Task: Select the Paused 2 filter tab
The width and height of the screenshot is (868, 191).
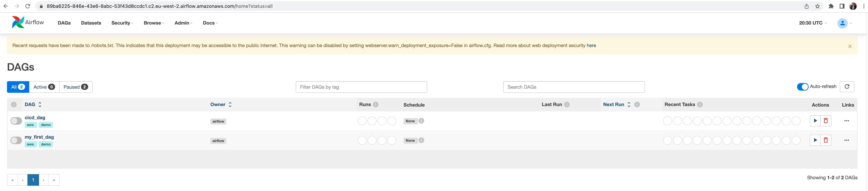Action: (x=76, y=87)
